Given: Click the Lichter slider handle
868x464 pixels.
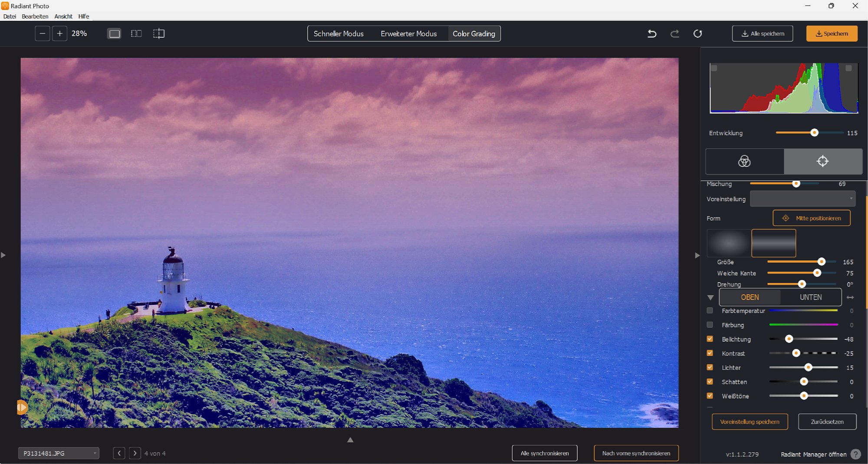Looking at the screenshot, I should [x=808, y=367].
